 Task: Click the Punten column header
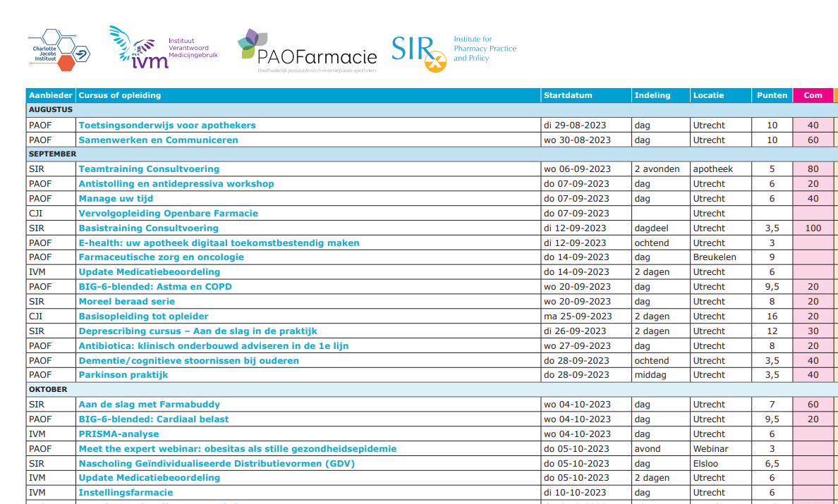pyautogui.click(x=772, y=96)
